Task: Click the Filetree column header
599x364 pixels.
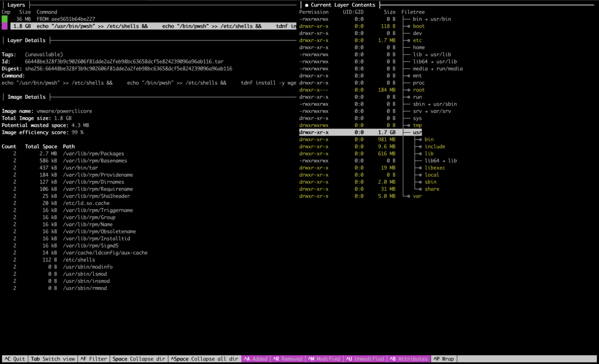Action: click(x=413, y=12)
